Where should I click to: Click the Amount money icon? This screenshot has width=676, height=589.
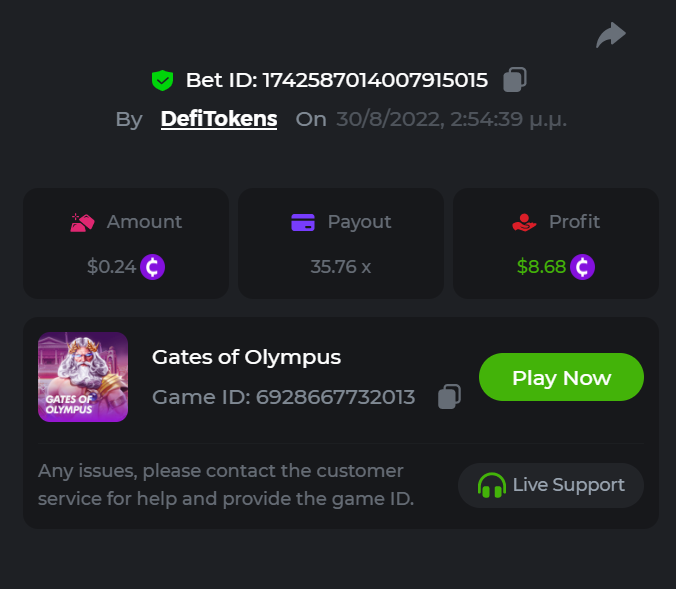click(82, 222)
